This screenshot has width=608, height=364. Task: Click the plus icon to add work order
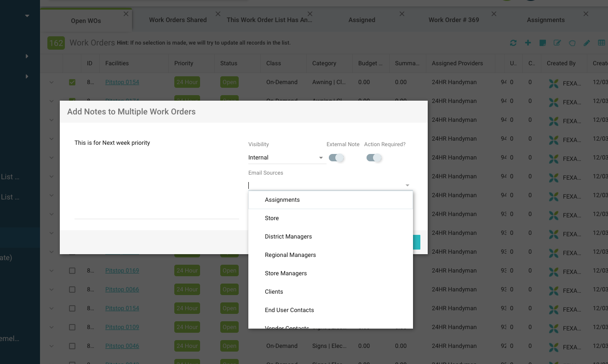coord(528,43)
